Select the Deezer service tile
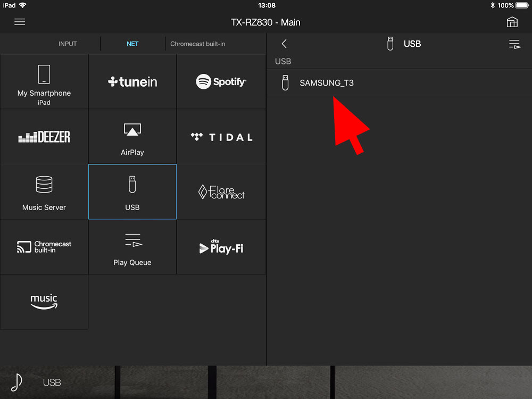Screen dimensions: 532x399 pos(44,137)
